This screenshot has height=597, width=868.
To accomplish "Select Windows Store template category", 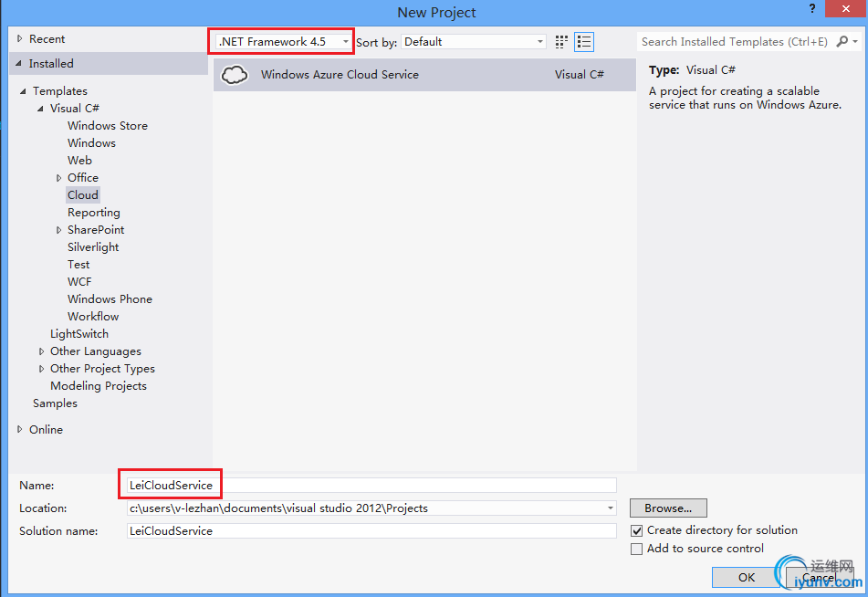I will [108, 126].
